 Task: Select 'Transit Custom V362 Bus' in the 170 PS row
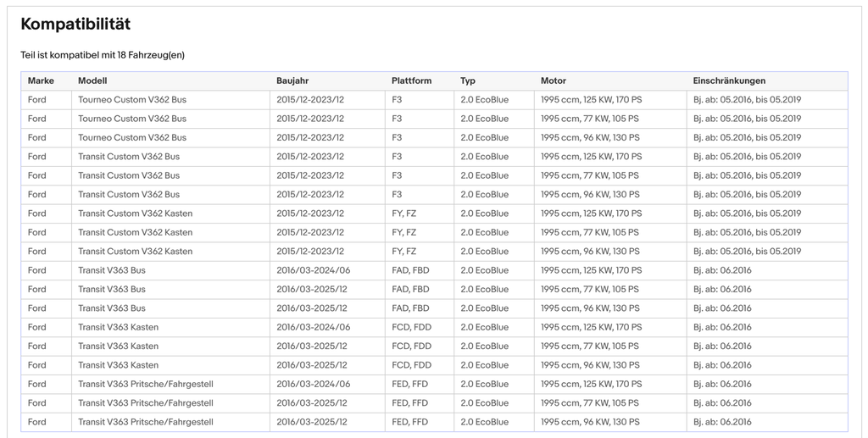click(129, 157)
